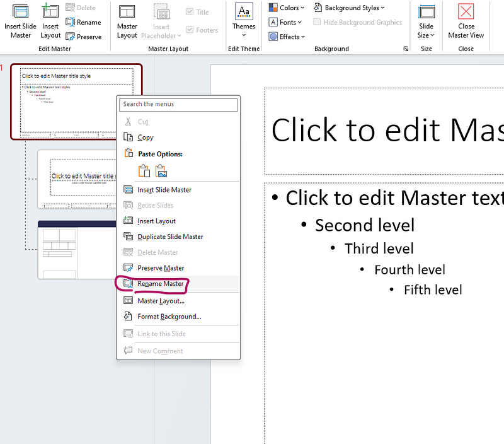Viewport: 504px width, 444px height.
Task: Click the scissors Cut icon
Action: click(x=129, y=122)
